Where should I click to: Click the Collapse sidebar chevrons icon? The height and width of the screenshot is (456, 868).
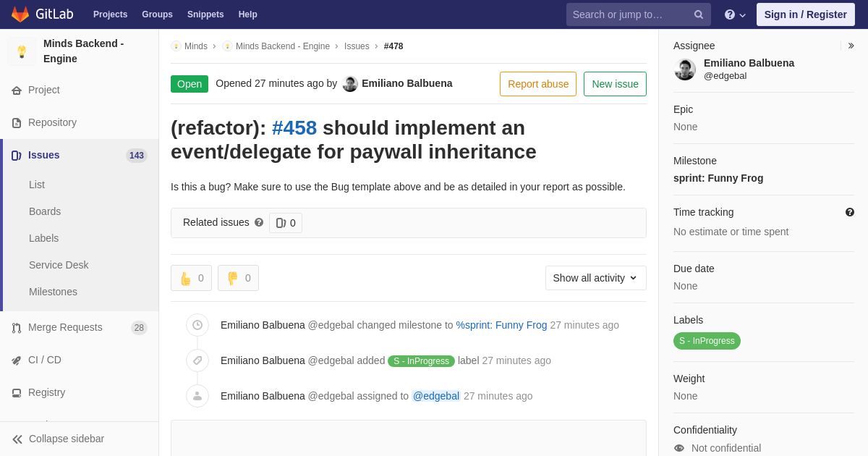click(17, 439)
